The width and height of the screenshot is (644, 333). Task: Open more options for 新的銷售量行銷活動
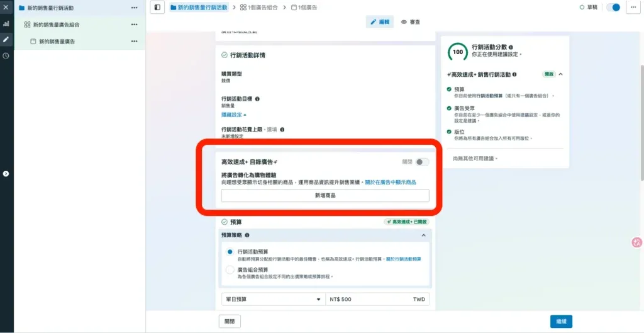(135, 8)
